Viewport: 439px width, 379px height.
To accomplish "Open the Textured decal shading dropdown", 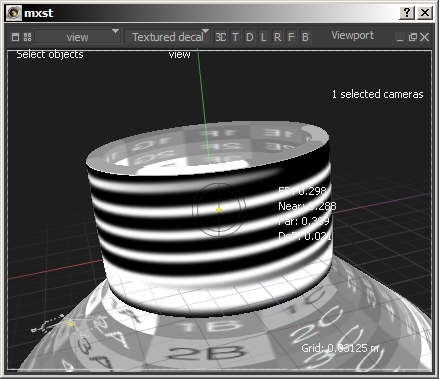I will click(167, 37).
